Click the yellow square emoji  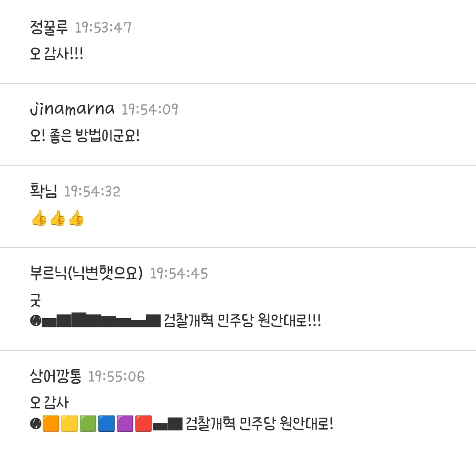point(69,423)
